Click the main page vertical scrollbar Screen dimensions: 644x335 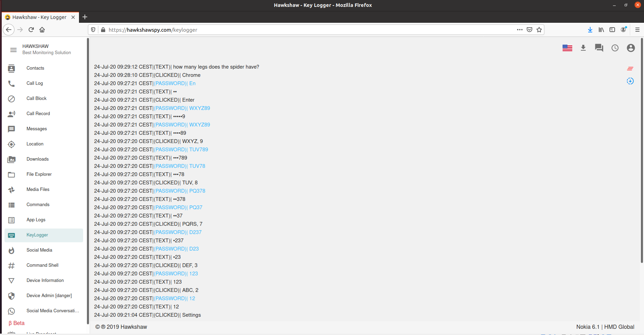pos(642,150)
